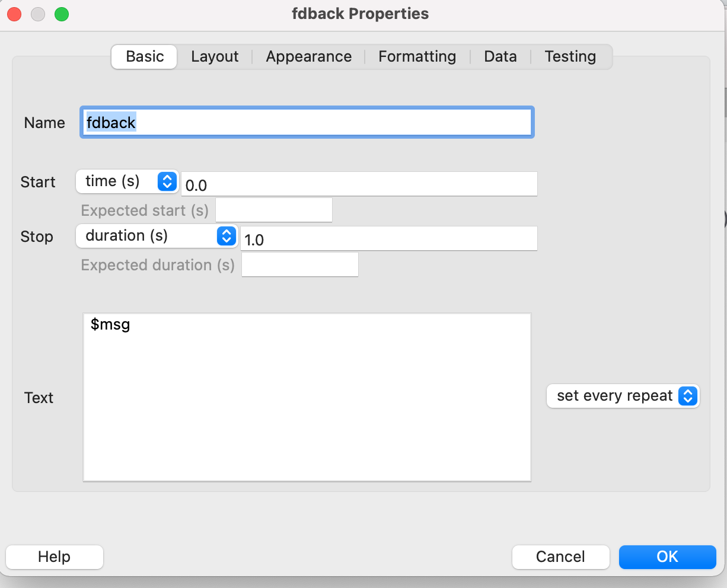727x588 pixels.
Task: Click the Name field containing fdback
Action: pyautogui.click(x=307, y=122)
